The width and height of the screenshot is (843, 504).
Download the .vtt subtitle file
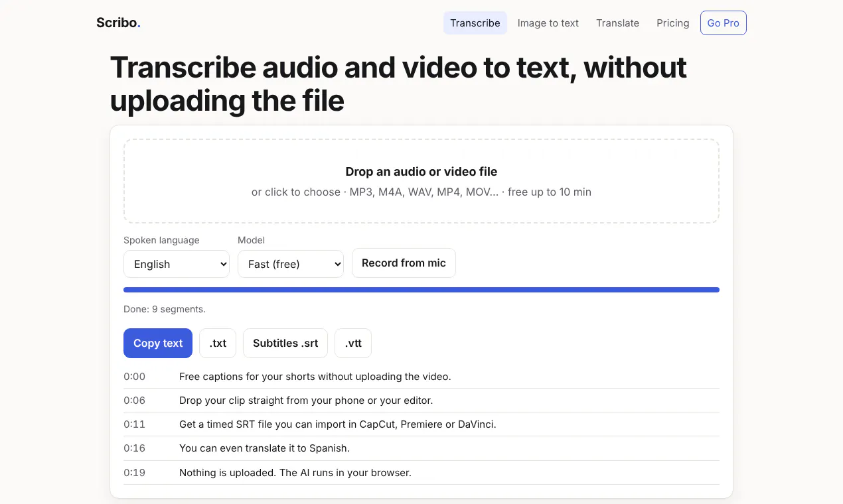pos(353,343)
